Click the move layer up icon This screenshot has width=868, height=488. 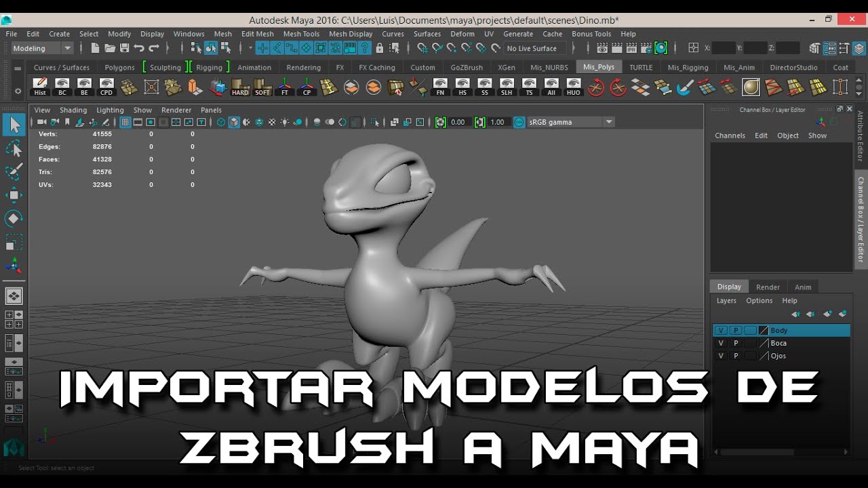[795, 314]
